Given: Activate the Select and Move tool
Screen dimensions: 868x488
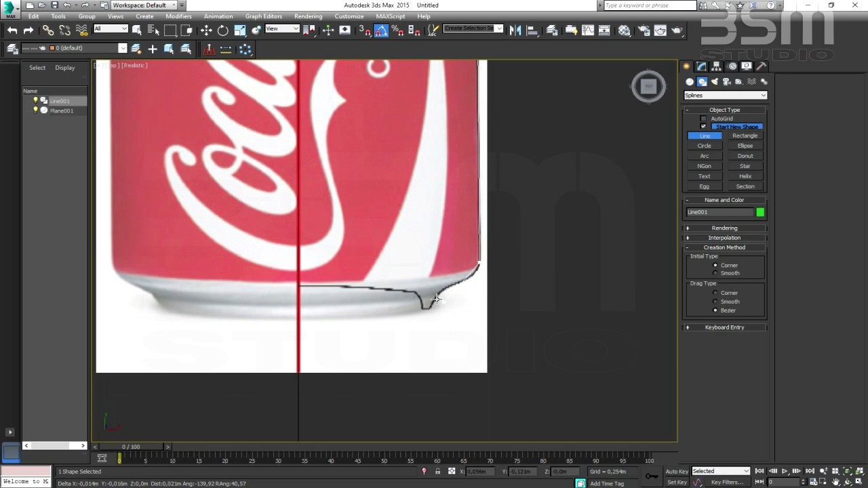Looking at the screenshot, I should (x=206, y=30).
